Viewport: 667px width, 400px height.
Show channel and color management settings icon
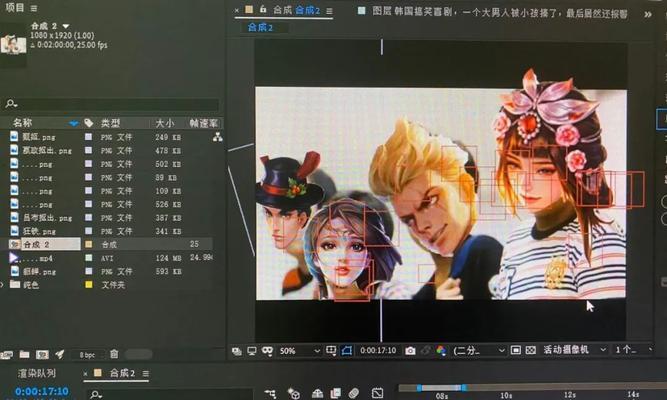point(441,351)
